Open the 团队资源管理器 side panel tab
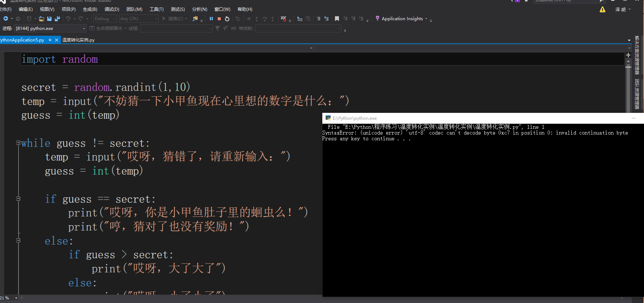 point(637,94)
